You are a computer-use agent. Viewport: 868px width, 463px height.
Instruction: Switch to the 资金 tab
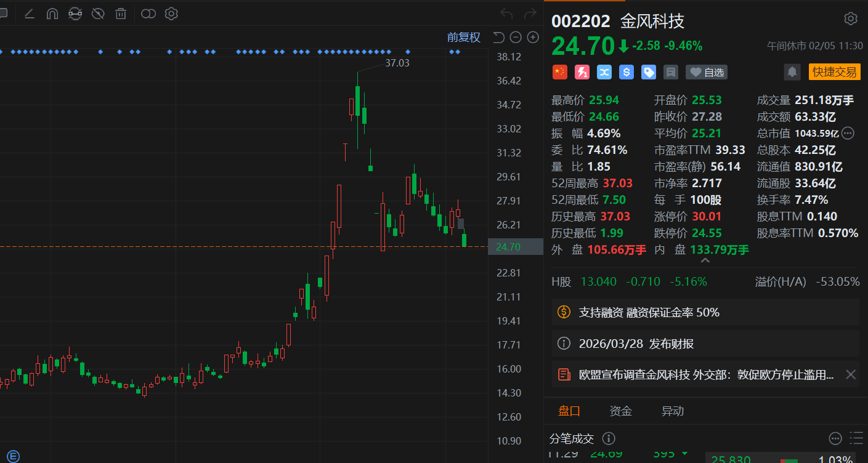[621, 411]
